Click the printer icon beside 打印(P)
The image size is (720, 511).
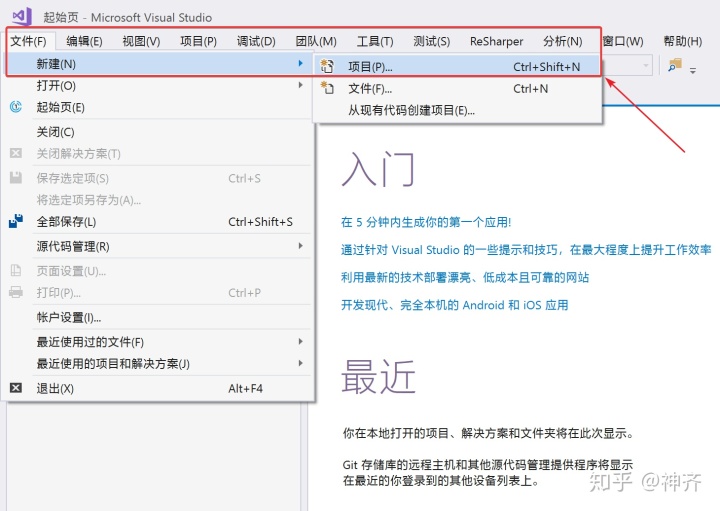point(16,292)
